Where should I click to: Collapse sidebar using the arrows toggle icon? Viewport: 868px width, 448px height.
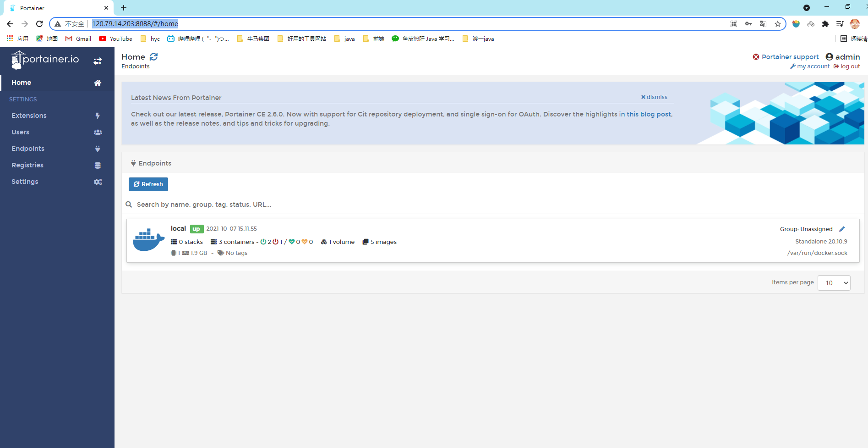point(98,61)
